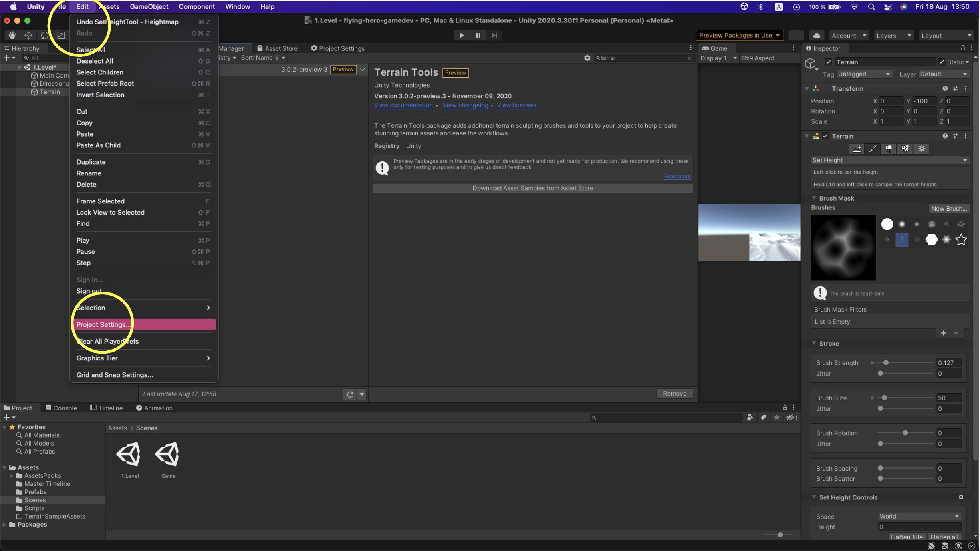Open Spotlight search in menu bar
Screen dimensions: 980x551
tap(871, 7)
